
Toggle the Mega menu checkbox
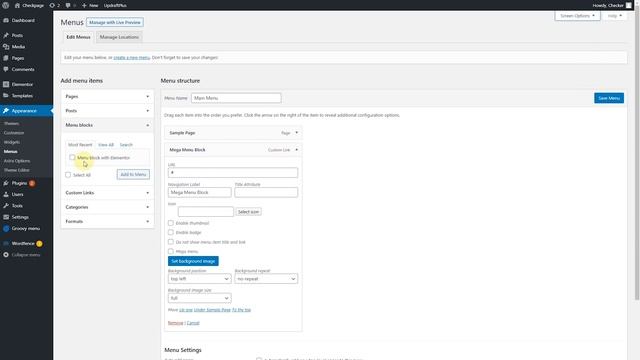click(x=171, y=251)
